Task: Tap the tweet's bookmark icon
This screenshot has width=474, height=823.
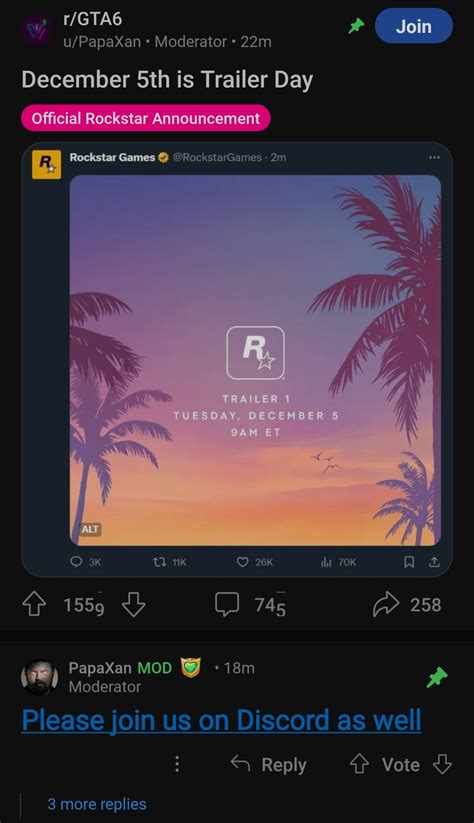Action: [x=409, y=562]
